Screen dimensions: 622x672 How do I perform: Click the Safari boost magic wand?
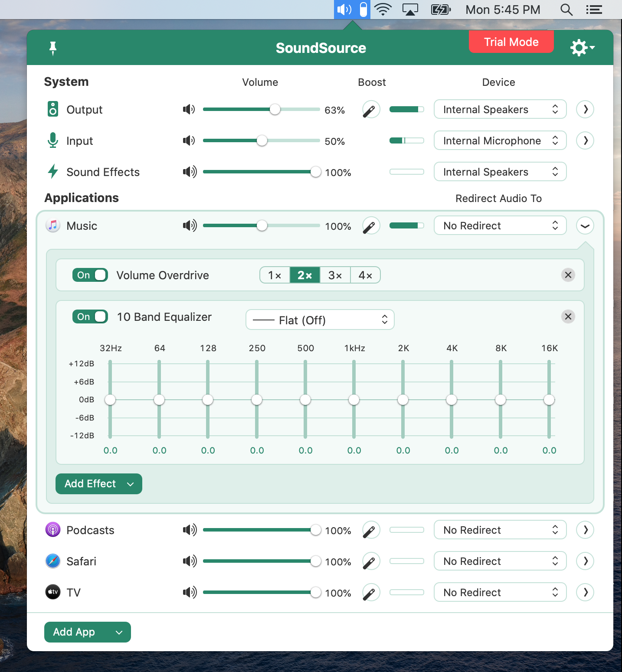pyautogui.click(x=371, y=561)
